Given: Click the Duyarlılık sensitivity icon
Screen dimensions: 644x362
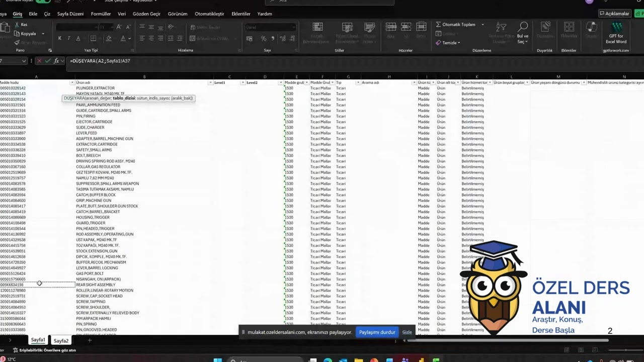Looking at the screenshot, I should 545,27.
